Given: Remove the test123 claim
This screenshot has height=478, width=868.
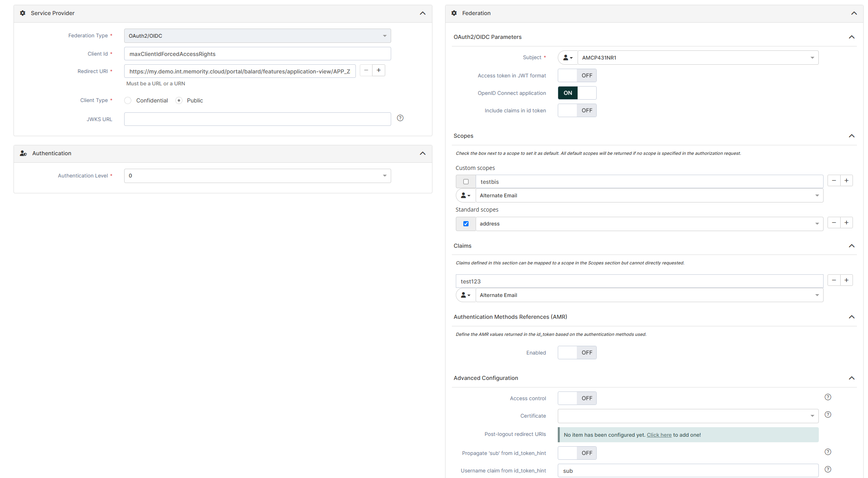Looking at the screenshot, I should [834, 280].
